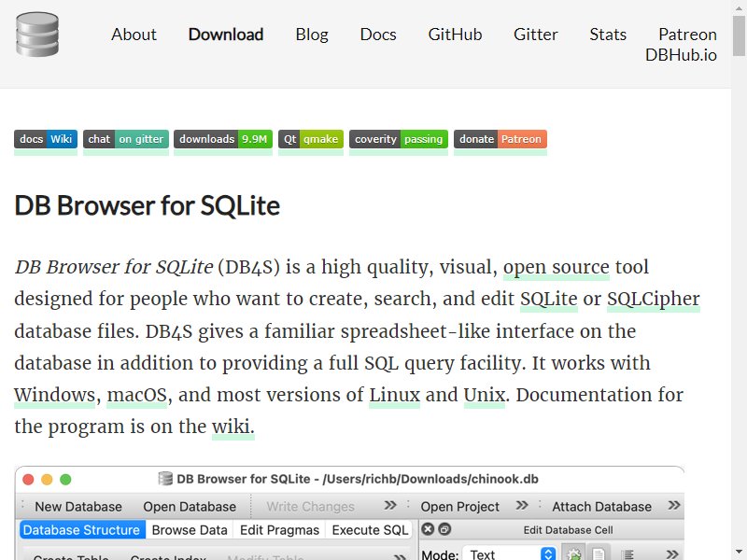Open the Docs menu link
747x560 pixels.
[x=378, y=35]
